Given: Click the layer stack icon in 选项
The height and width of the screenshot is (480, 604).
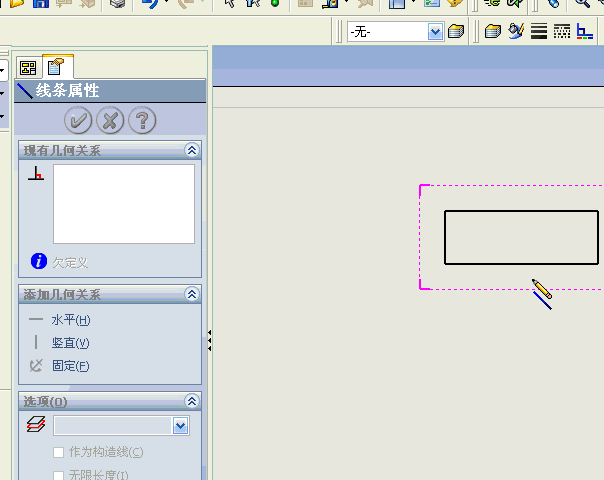Looking at the screenshot, I should point(36,424).
